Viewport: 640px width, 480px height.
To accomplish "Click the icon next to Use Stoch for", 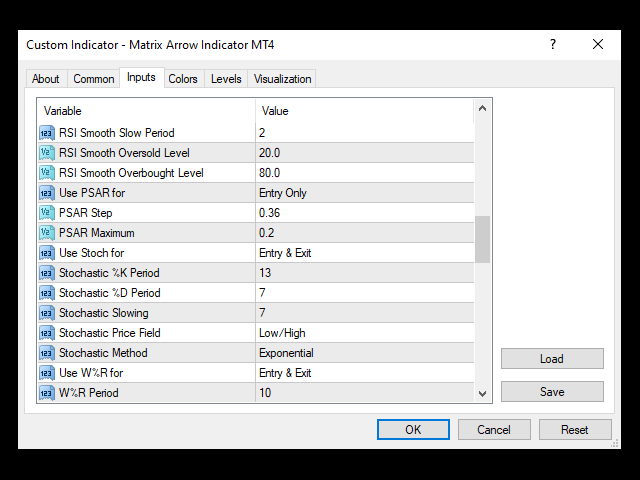I will tap(47, 253).
